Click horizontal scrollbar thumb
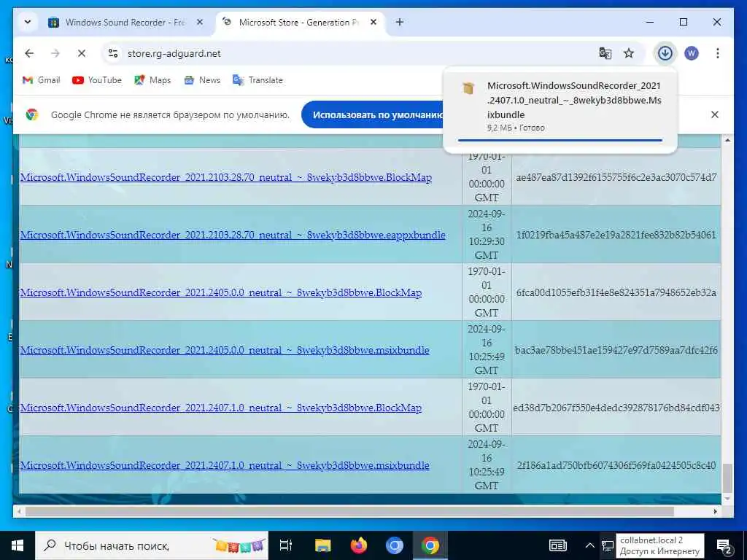The height and width of the screenshot is (560, 747). point(349,511)
